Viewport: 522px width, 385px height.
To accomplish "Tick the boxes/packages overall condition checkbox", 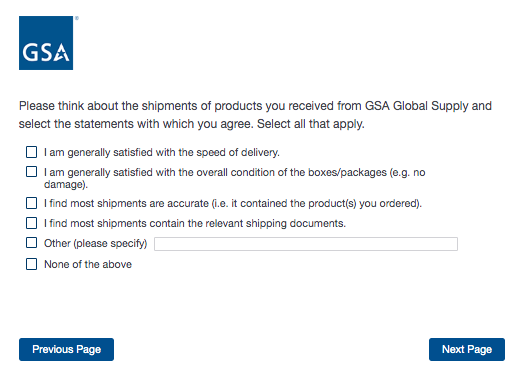I will [x=31, y=172].
